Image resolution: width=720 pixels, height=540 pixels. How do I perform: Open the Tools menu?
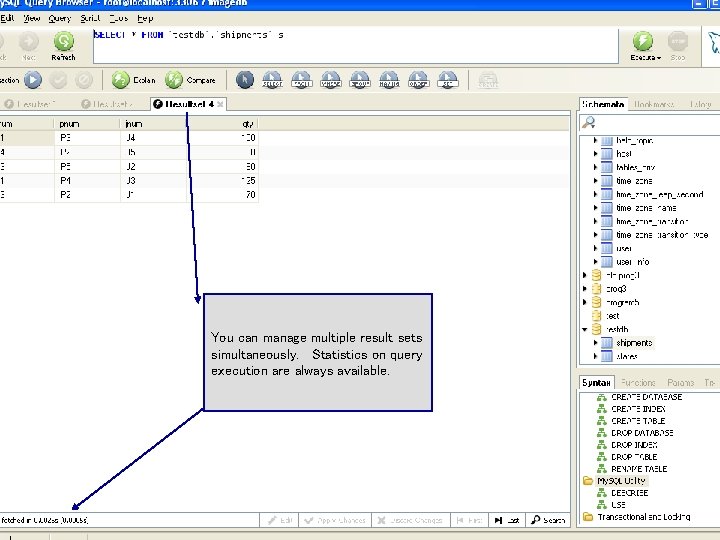tap(118, 18)
